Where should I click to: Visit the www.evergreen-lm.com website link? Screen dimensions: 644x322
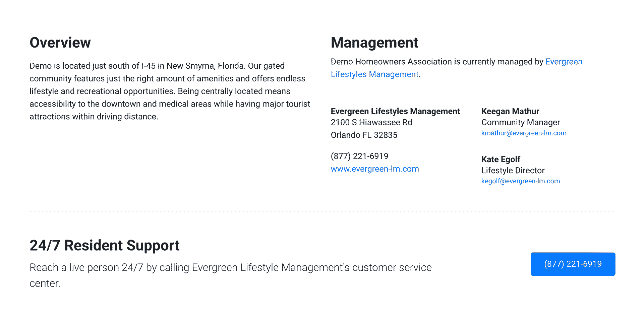pos(375,169)
